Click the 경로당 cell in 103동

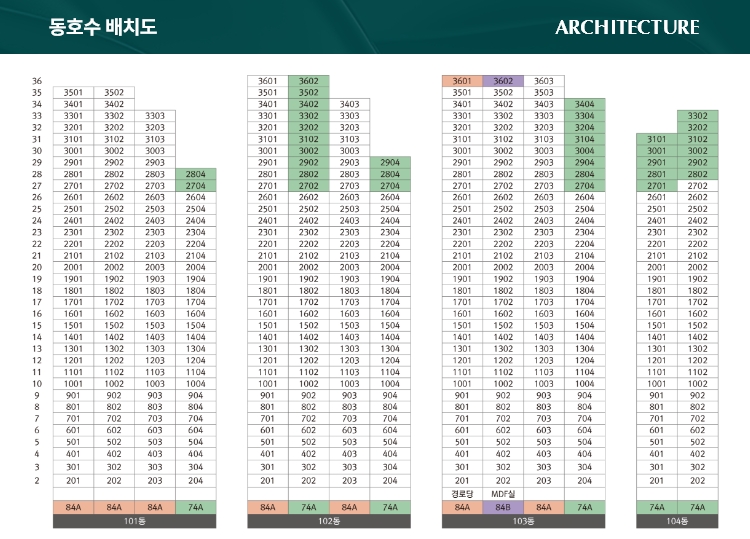[462, 494]
